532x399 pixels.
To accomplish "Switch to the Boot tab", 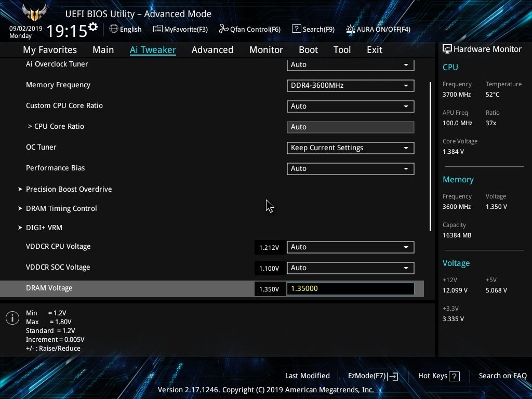I will coord(309,50).
